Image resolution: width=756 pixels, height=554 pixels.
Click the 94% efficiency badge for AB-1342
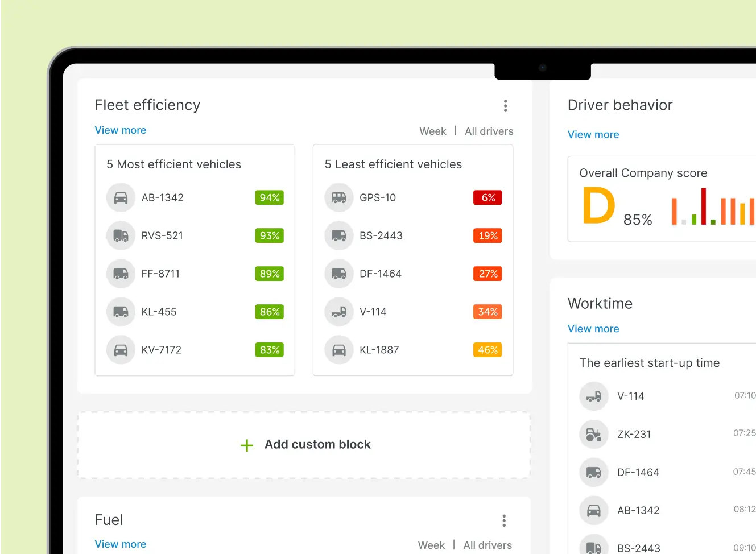[x=270, y=198]
